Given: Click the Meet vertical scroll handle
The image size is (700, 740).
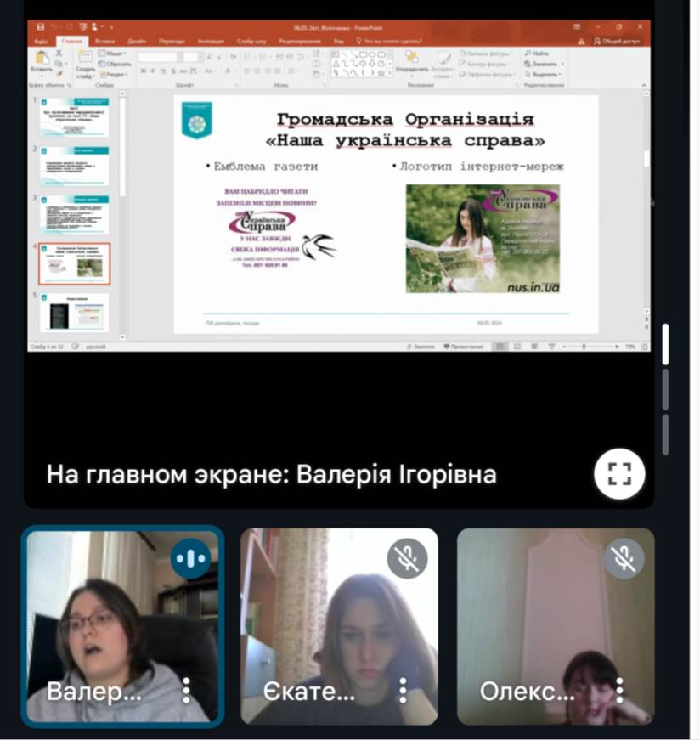Looking at the screenshot, I should pos(665,343).
